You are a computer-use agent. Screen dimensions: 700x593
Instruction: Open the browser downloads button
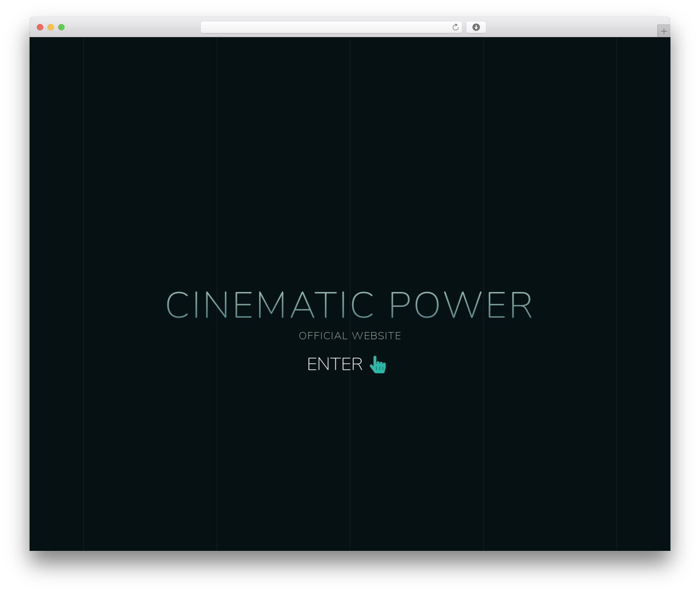tap(476, 27)
